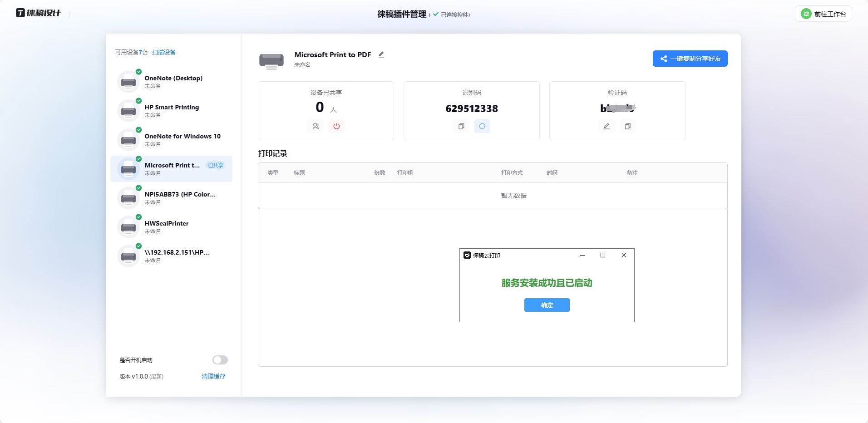Click the 时间 column header
Image resolution: width=868 pixels, height=423 pixels.
tap(552, 173)
